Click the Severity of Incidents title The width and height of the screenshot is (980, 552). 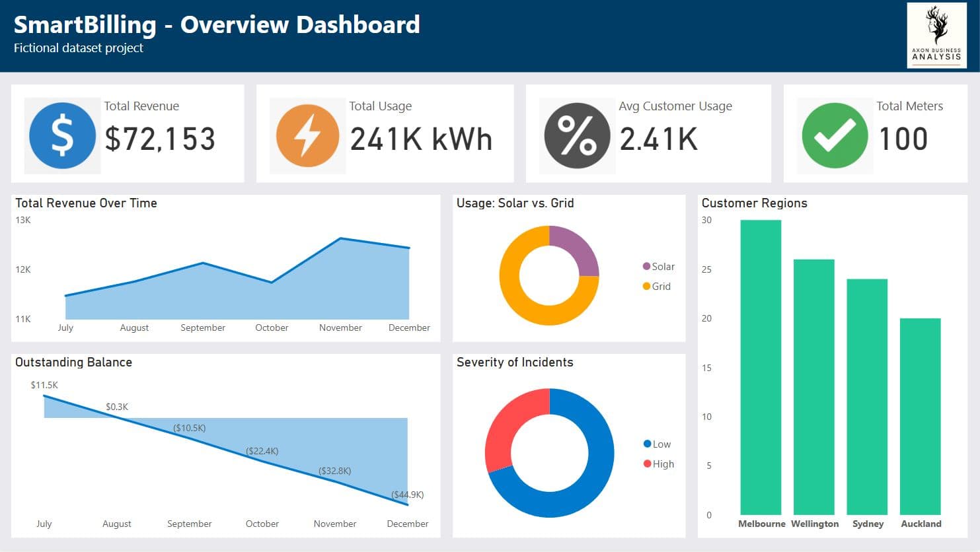tap(515, 362)
